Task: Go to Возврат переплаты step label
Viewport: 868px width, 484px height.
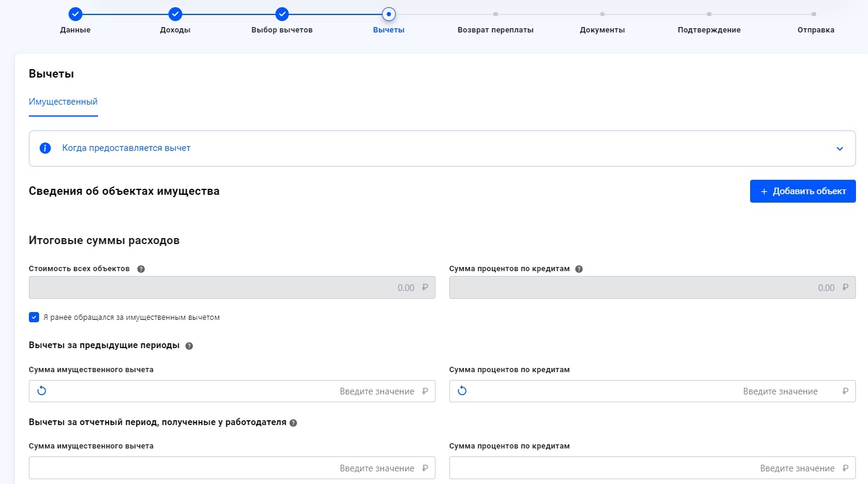Action: [496, 30]
